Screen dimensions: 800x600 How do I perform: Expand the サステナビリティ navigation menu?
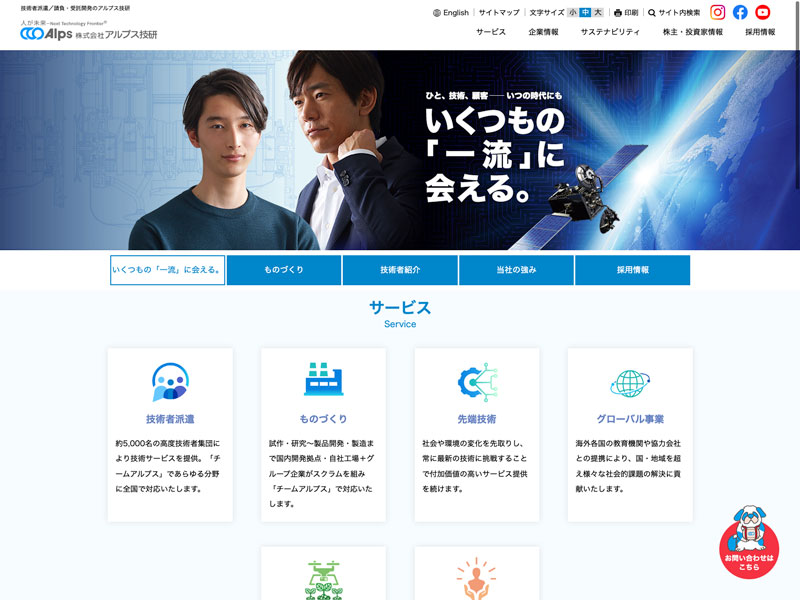tap(610, 32)
